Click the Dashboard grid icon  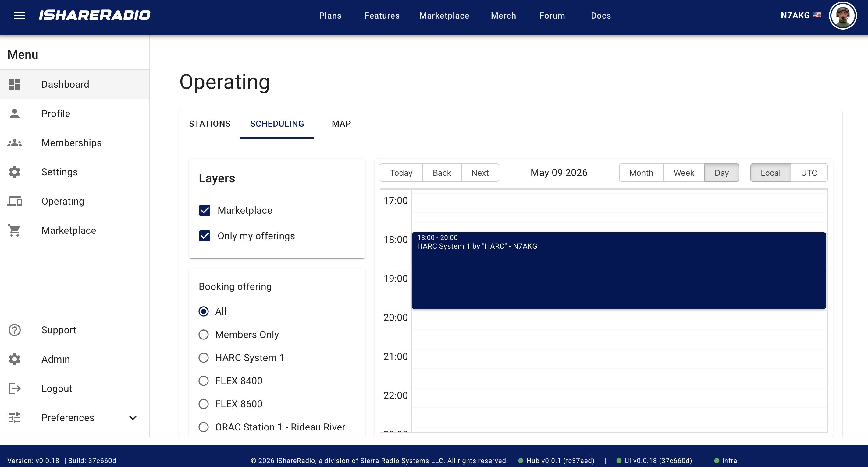(x=15, y=84)
